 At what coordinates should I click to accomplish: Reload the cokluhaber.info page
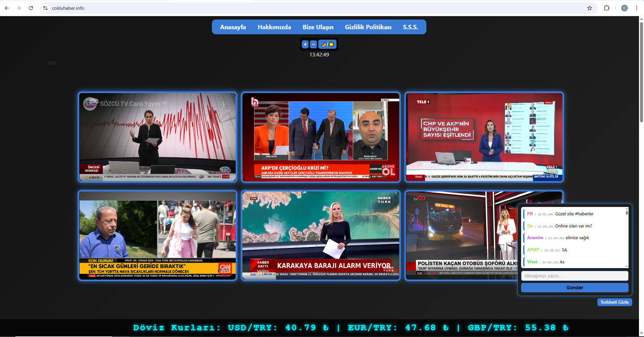(x=31, y=8)
